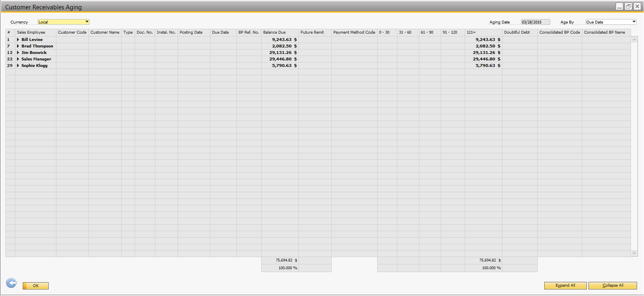This screenshot has width=644, height=296.
Task: Expand the Sales Manager row
Action: 18,59
